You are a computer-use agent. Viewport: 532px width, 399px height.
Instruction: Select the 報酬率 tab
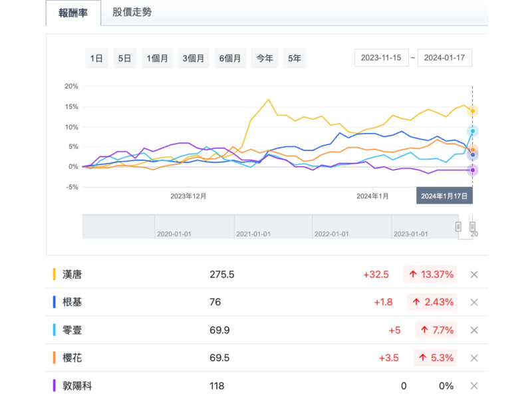[x=73, y=13]
